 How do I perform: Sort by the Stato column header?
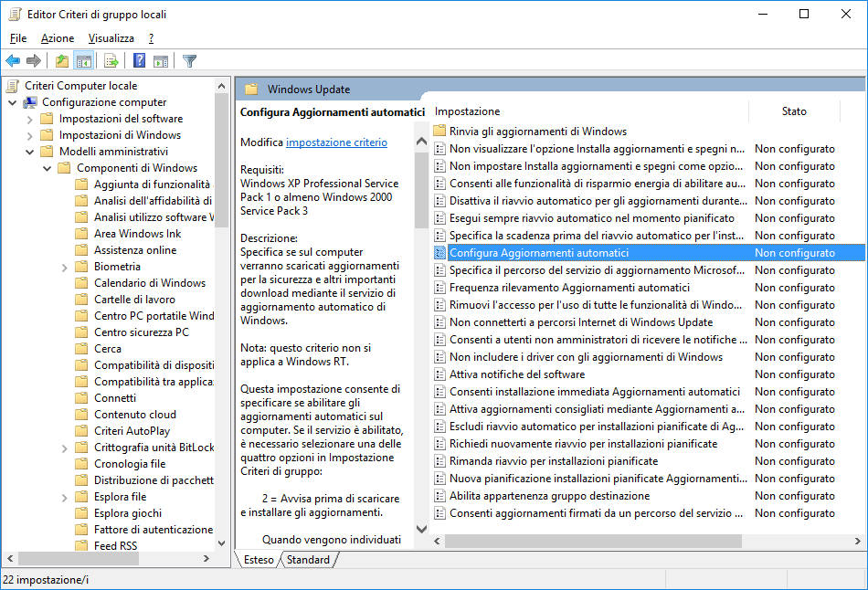[794, 111]
